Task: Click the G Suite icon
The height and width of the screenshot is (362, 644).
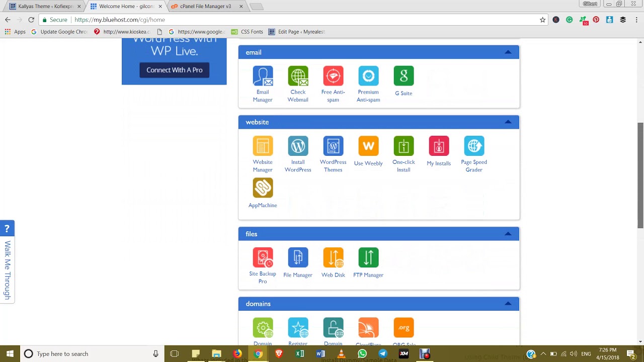Action: coord(404,76)
